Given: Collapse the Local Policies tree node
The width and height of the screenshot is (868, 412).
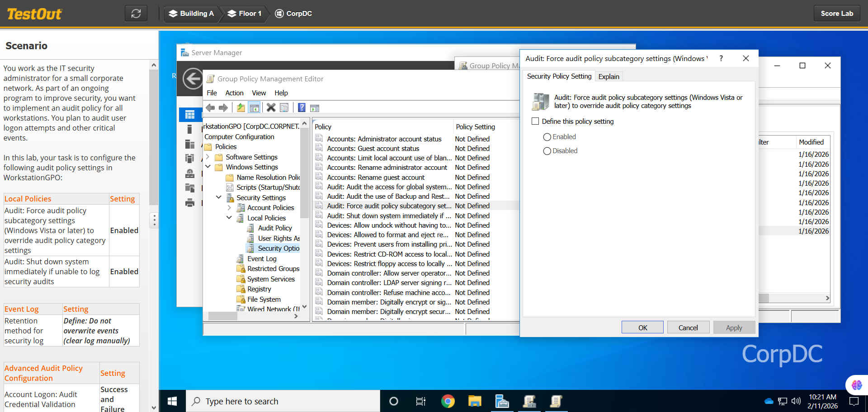Looking at the screenshot, I should pyautogui.click(x=229, y=218).
